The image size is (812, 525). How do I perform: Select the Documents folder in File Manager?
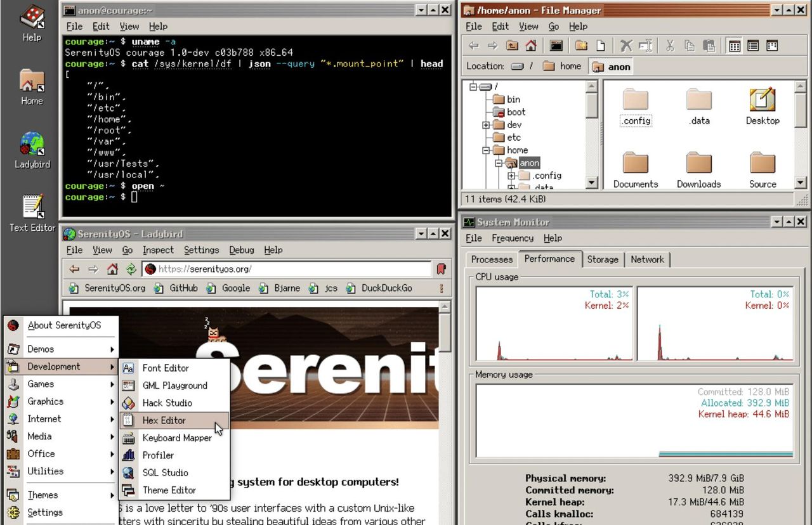(x=636, y=170)
